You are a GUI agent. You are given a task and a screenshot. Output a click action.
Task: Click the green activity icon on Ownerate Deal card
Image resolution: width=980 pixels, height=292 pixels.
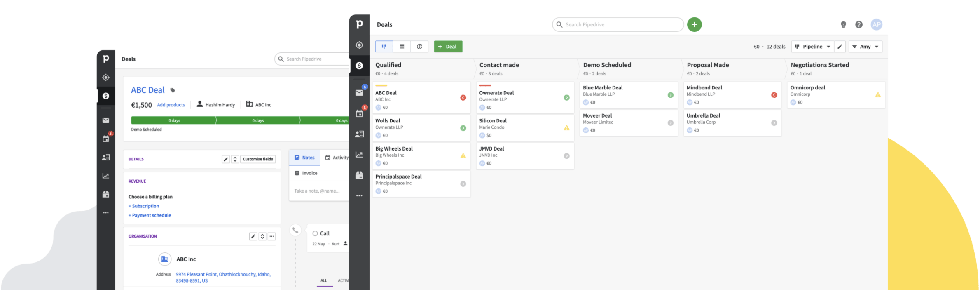click(566, 98)
